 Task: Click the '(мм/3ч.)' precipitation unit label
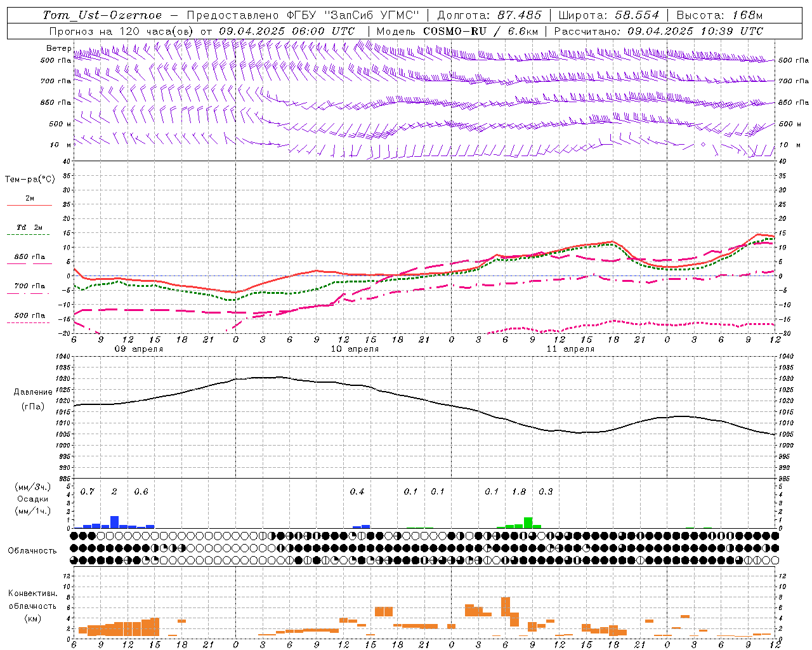(33, 487)
